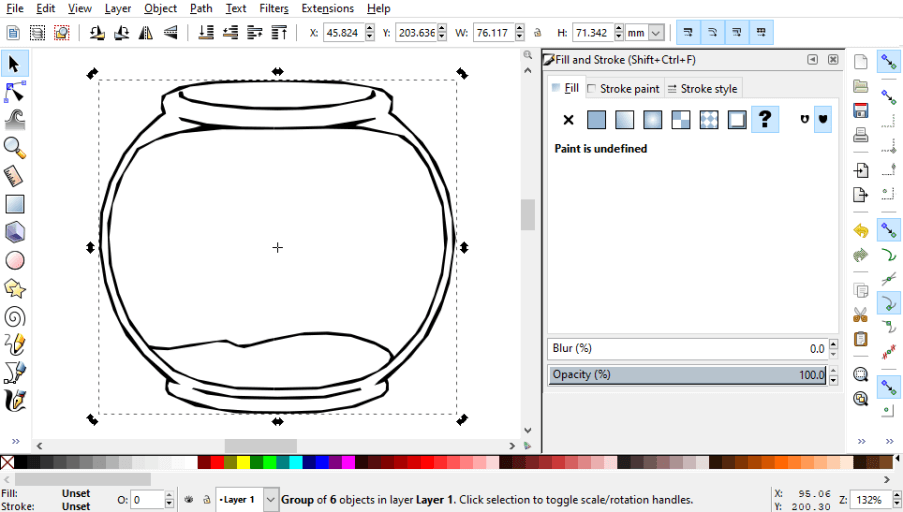Click the No paint X icon
Image resolution: width=903 pixels, height=512 pixels.
(568, 120)
